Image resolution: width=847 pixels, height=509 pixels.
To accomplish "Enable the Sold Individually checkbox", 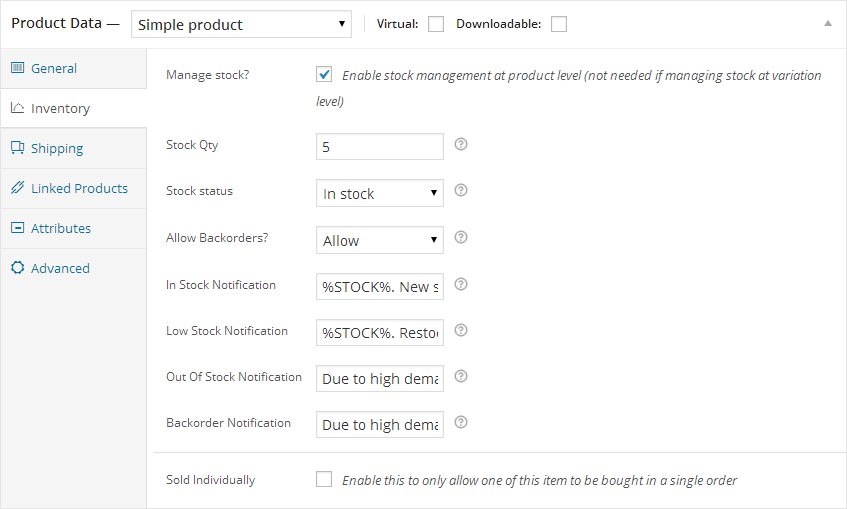I will pos(324,480).
